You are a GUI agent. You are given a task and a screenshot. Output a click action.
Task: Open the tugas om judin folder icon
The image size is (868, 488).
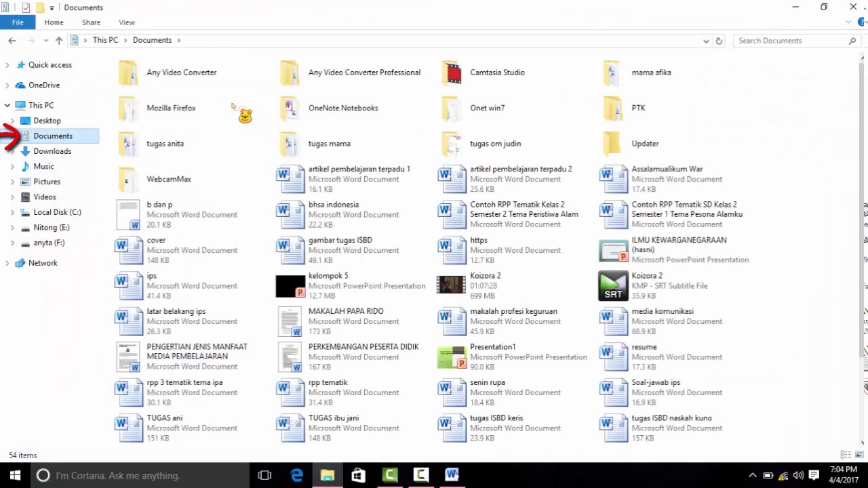tap(452, 144)
